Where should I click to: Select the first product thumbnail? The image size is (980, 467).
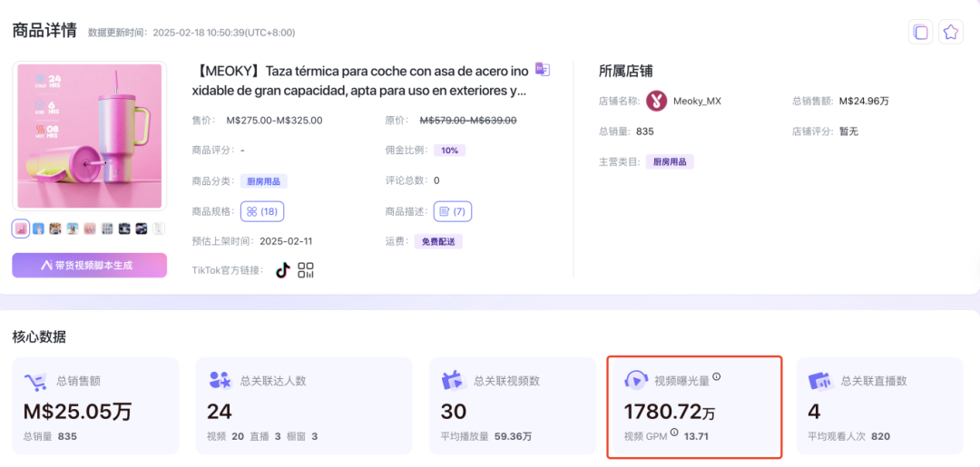point(21,229)
